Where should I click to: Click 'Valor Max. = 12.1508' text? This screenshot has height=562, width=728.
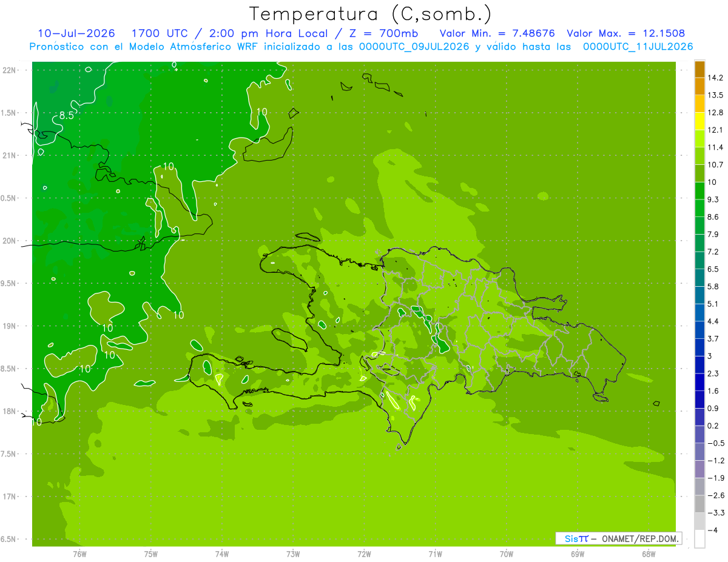627,33
